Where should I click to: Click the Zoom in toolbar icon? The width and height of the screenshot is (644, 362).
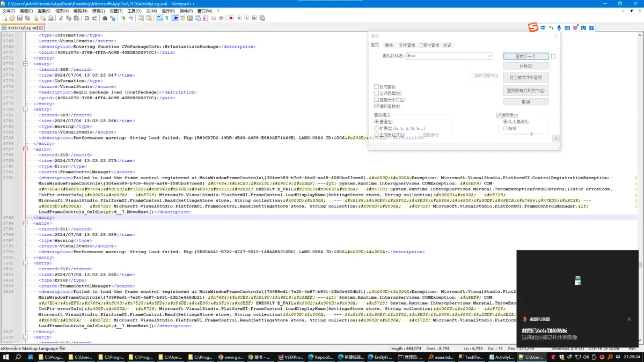123,18
